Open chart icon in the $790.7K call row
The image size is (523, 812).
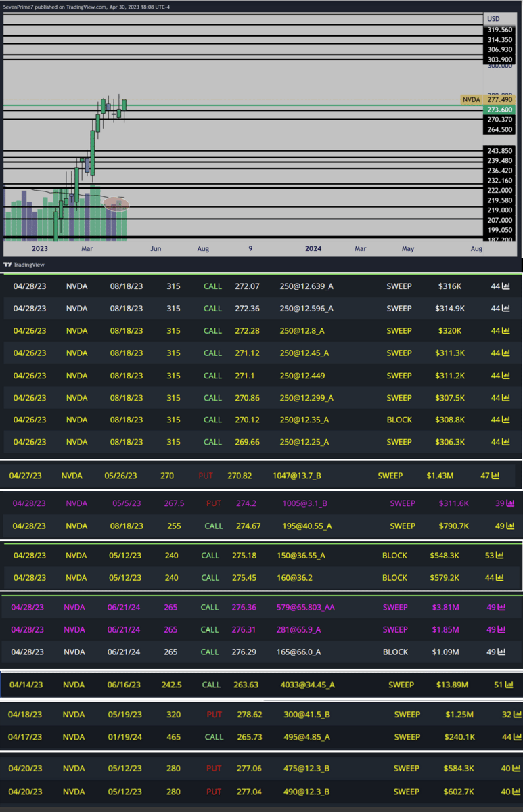(510, 526)
